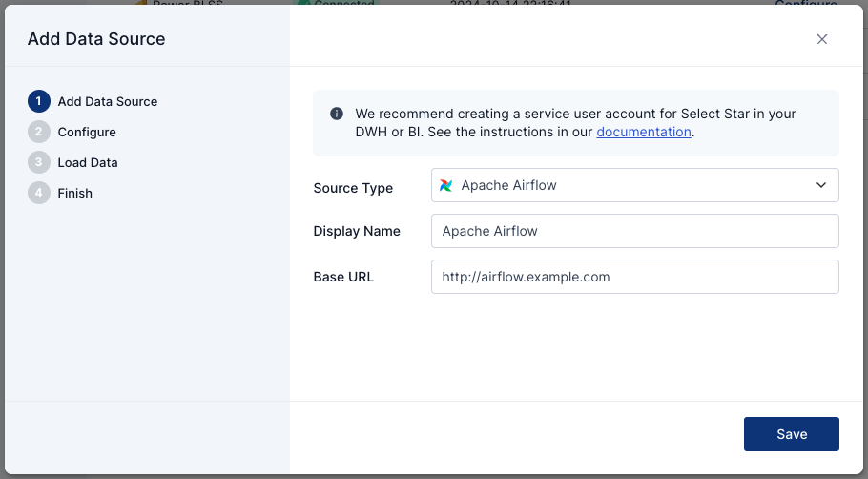Select step 4 circle icon
This screenshot has height=479, width=868.
click(x=39, y=193)
